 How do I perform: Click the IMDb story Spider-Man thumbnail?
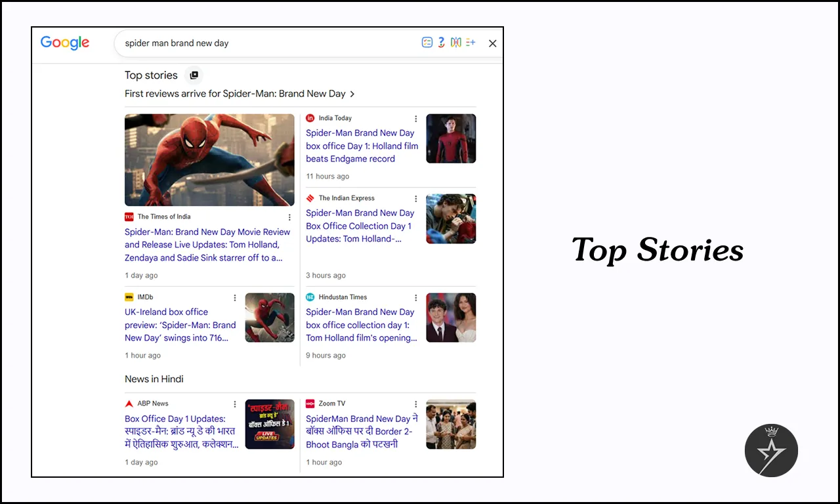270,318
